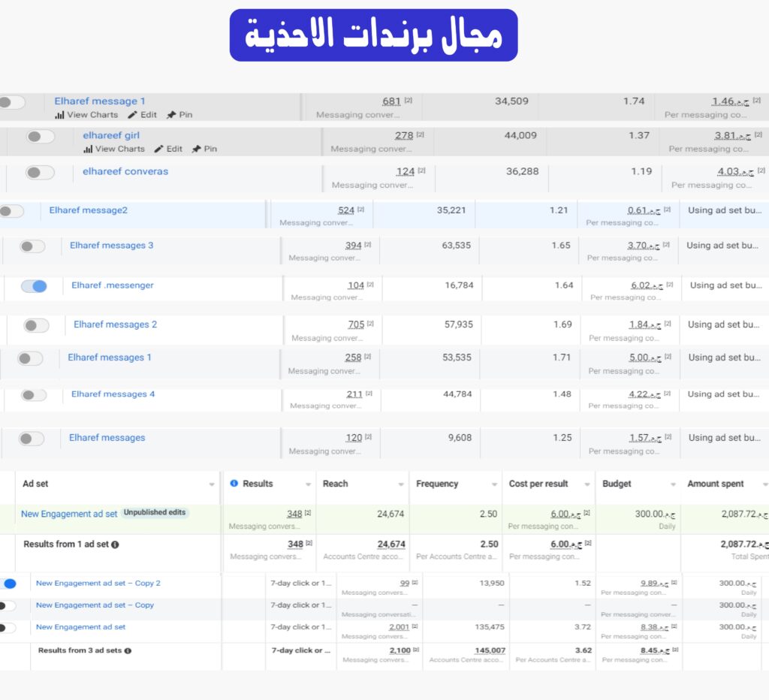
Task: Open the Reach column header dropdown
Action: click(x=401, y=484)
